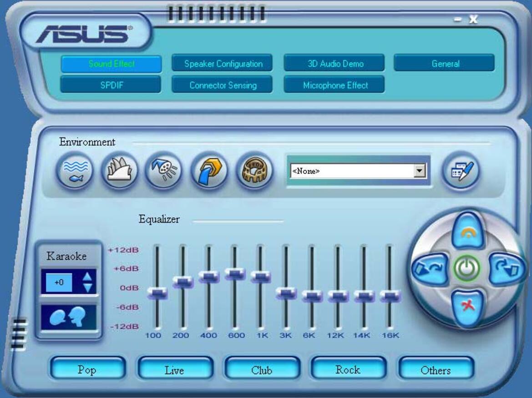This screenshot has width=532, height=398.
Task: Click the +12dB scale label
Action: [123, 250]
